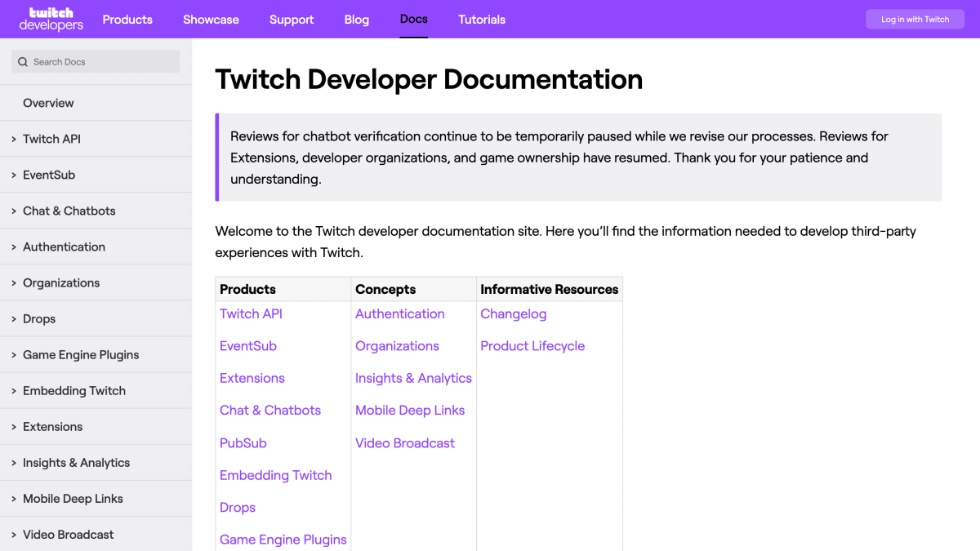The height and width of the screenshot is (551, 980).
Task: Follow the Authentication table link
Action: coord(400,313)
